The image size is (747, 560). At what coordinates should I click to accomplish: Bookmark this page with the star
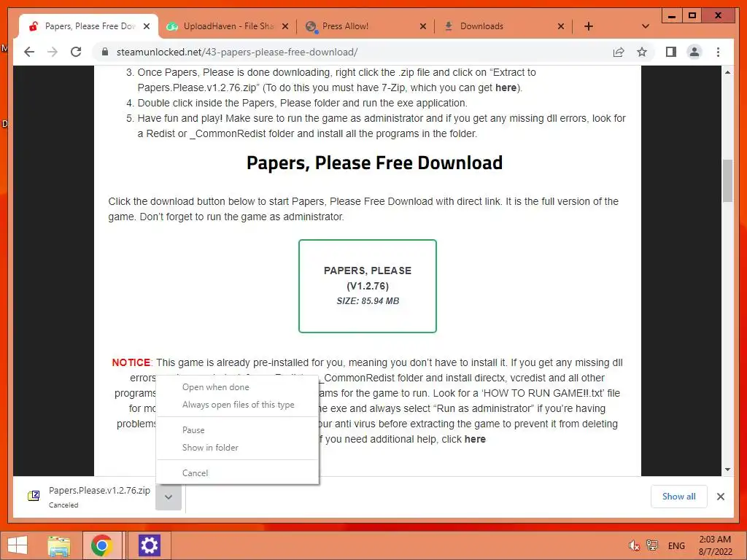tap(642, 52)
